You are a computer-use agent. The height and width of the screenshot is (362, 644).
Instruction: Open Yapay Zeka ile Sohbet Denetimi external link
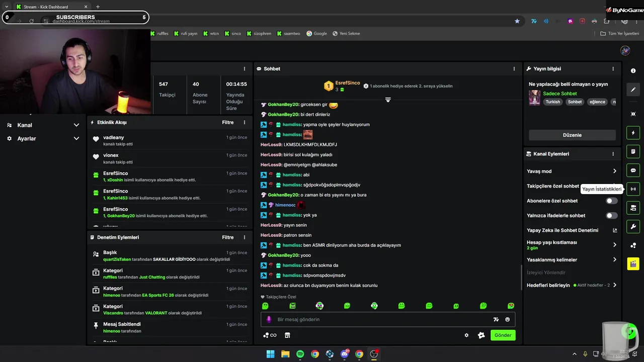[615, 230]
